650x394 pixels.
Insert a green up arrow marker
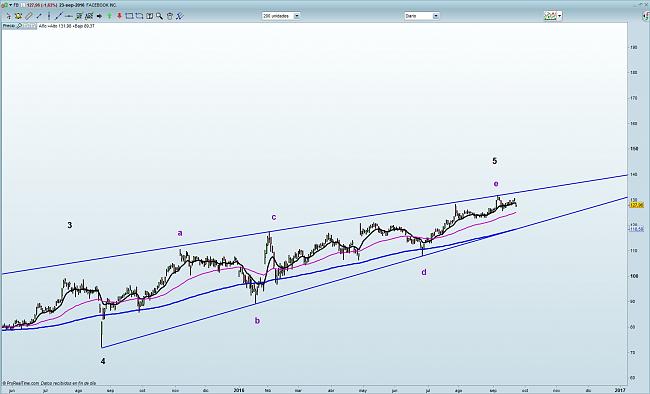click(109, 16)
